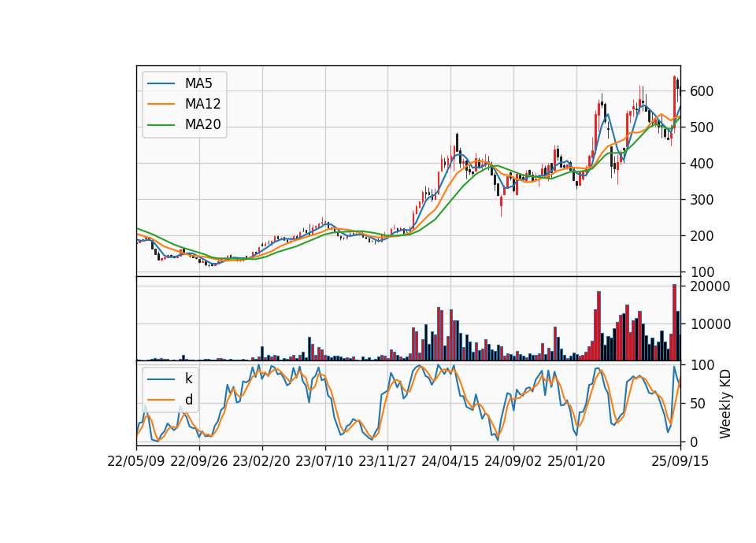Image resolution: width=756 pixels, height=543 pixels.
Task: Click the green MA20 legend line sample
Action: [x=161, y=125]
